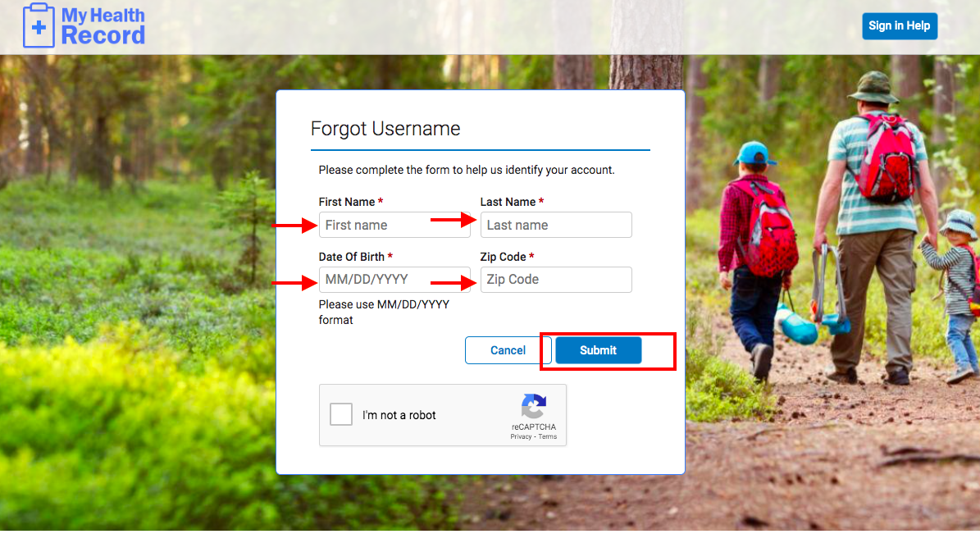Click the First Name required asterisk
980x534 pixels.
pyautogui.click(x=381, y=202)
